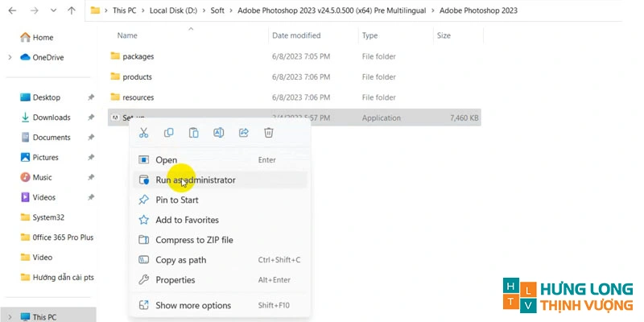Viewport: 644px width, 322px height.
Task: Click the Adobe Photoshop 2023 v24.5.0.500 breadcrumb segment
Action: [x=332, y=10]
